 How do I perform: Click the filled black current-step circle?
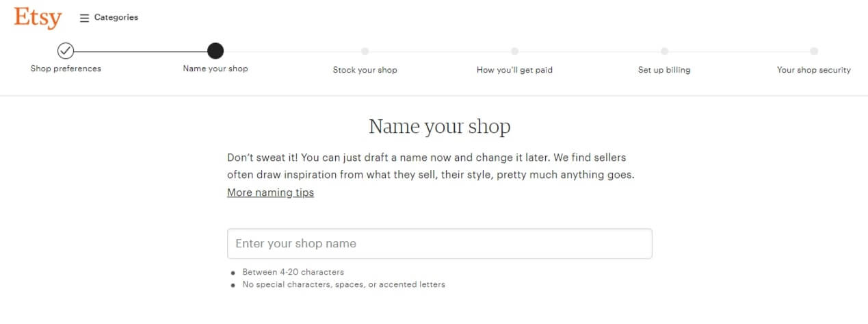coord(215,51)
